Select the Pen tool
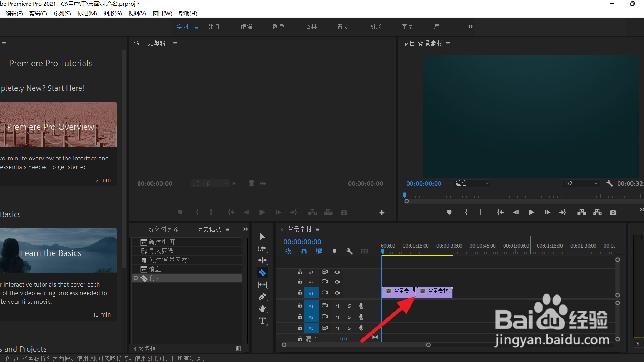Viewport: 644px width, 362px height. click(262, 297)
